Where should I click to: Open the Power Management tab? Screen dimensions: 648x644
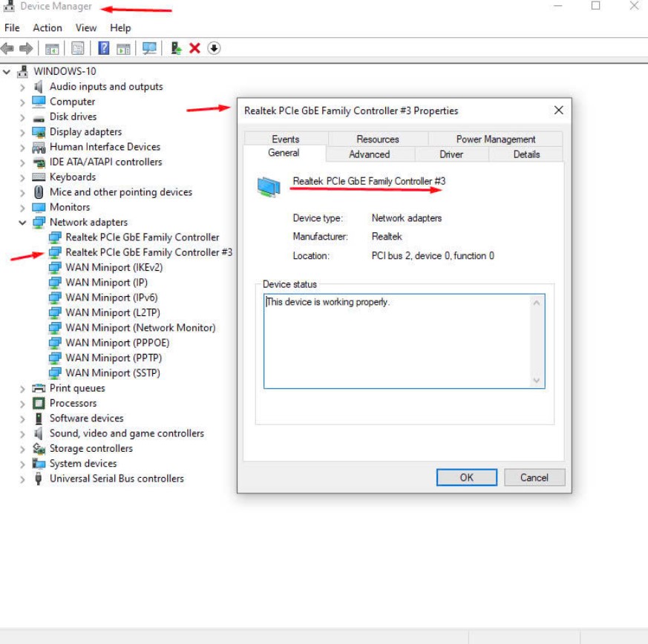[x=496, y=139]
